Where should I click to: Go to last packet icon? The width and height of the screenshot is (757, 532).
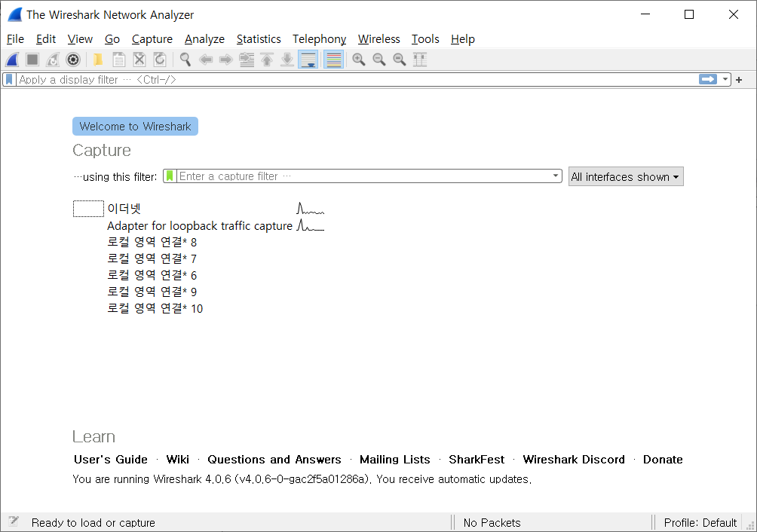point(287,60)
